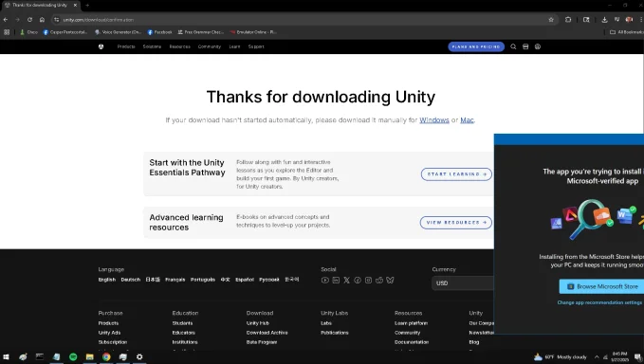Open the Solutions menu in Unity header

click(x=152, y=46)
